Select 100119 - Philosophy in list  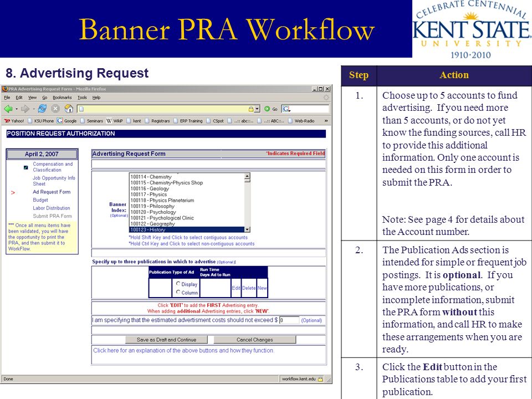[x=187, y=206]
